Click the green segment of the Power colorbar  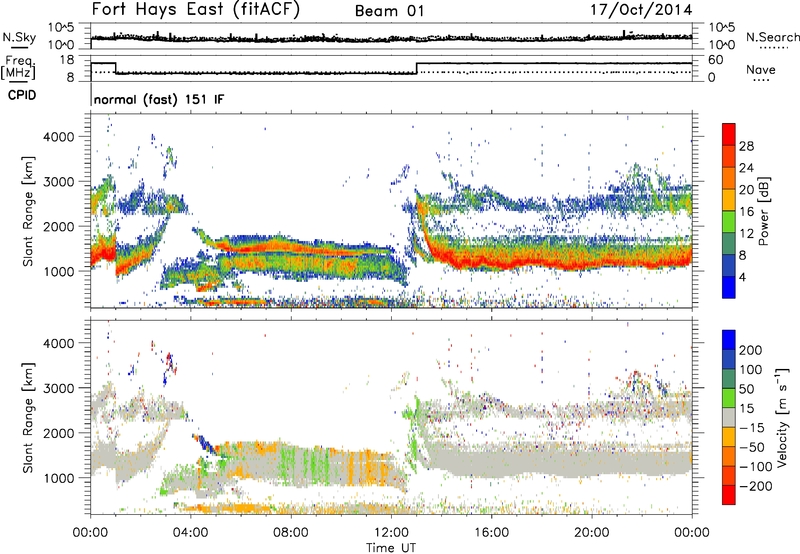pyautogui.click(x=729, y=221)
